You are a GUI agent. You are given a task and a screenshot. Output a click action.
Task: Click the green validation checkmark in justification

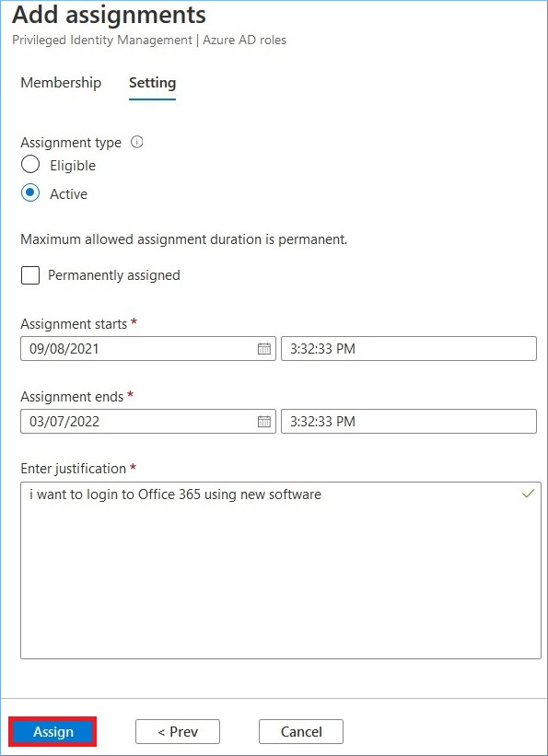[x=529, y=494]
